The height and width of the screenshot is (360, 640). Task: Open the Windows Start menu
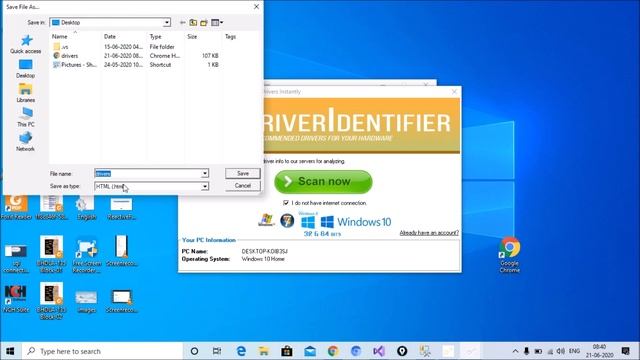(x=10, y=351)
